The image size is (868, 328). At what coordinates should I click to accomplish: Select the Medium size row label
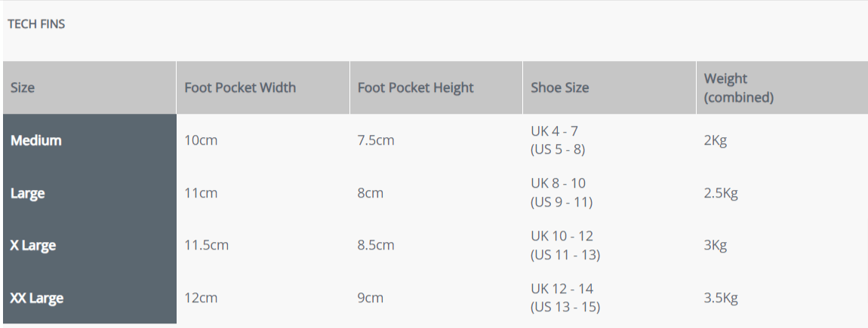(x=36, y=140)
